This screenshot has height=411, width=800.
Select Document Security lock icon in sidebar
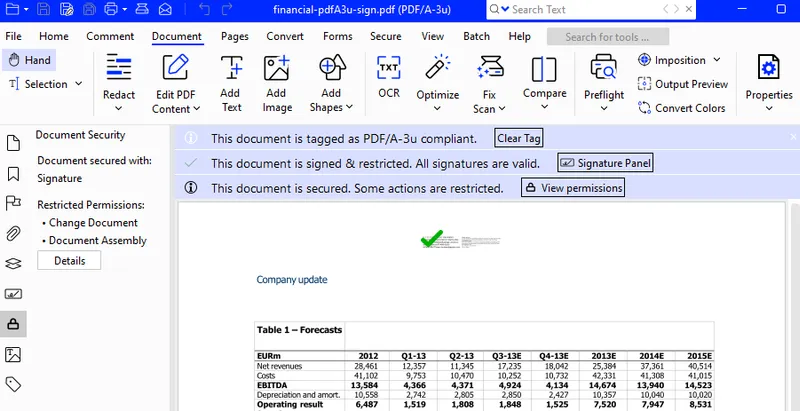[13, 324]
